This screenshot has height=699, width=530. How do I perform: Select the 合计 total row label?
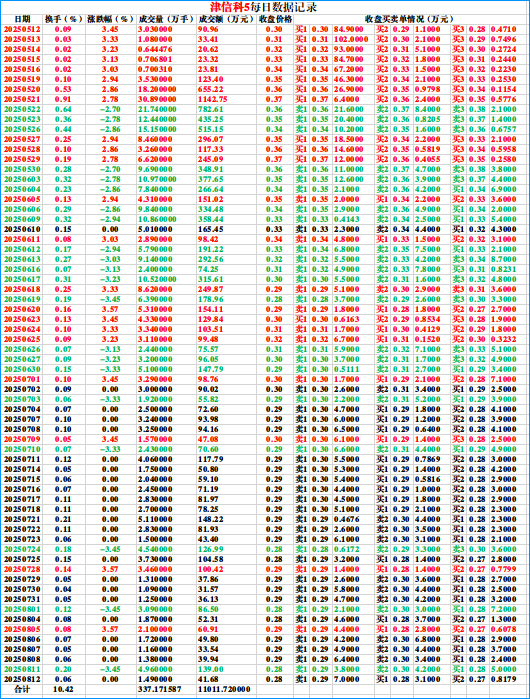[x=22, y=689]
